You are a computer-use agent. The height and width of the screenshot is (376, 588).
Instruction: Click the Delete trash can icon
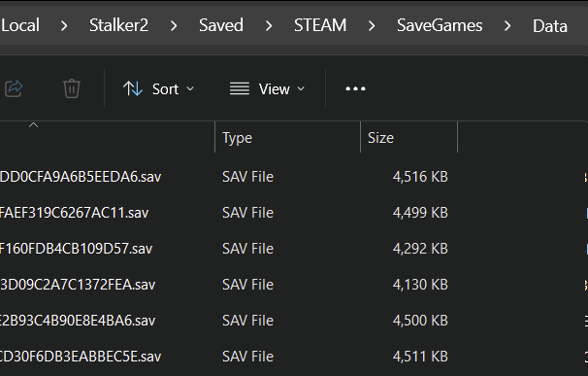(x=71, y=89)
